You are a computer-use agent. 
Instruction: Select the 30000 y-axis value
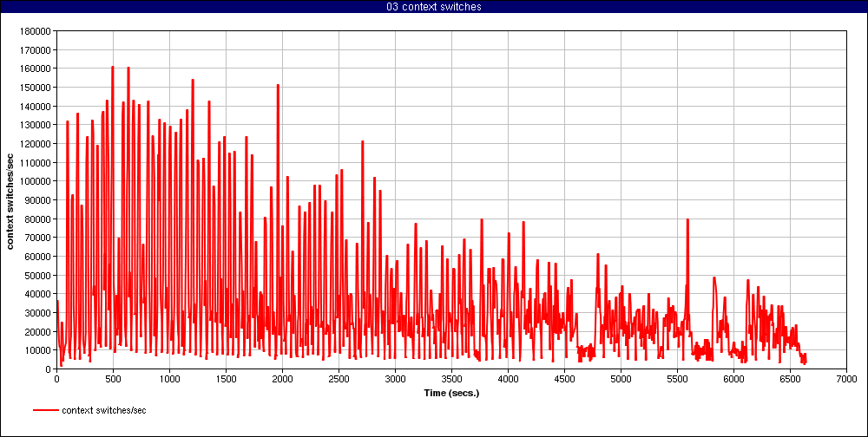(x=37, y=312)
